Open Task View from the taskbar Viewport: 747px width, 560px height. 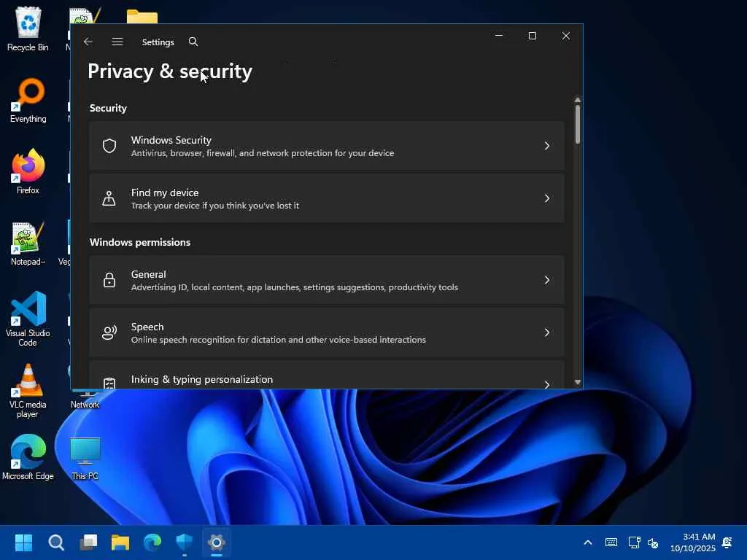pyautogui.click(x=88, y=542)
